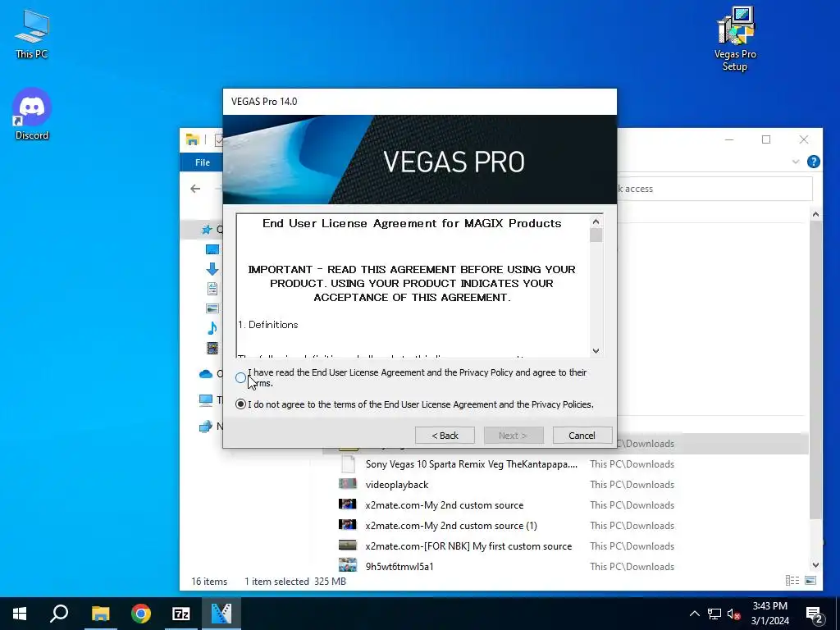This screenshot has height=630, width=840.
Task: Click Explorer file list scroll up arrow
Action: pos(815,215)
